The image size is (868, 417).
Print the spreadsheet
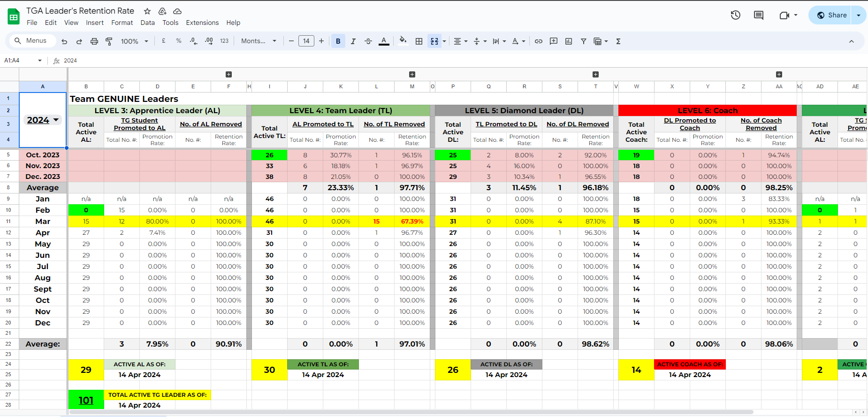pos(94,41)
